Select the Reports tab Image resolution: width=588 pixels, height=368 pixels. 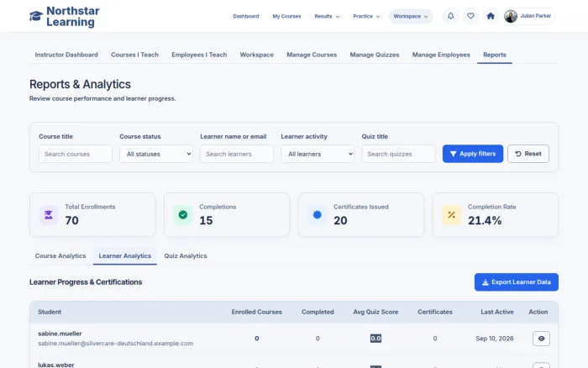[x=494, y=55]
